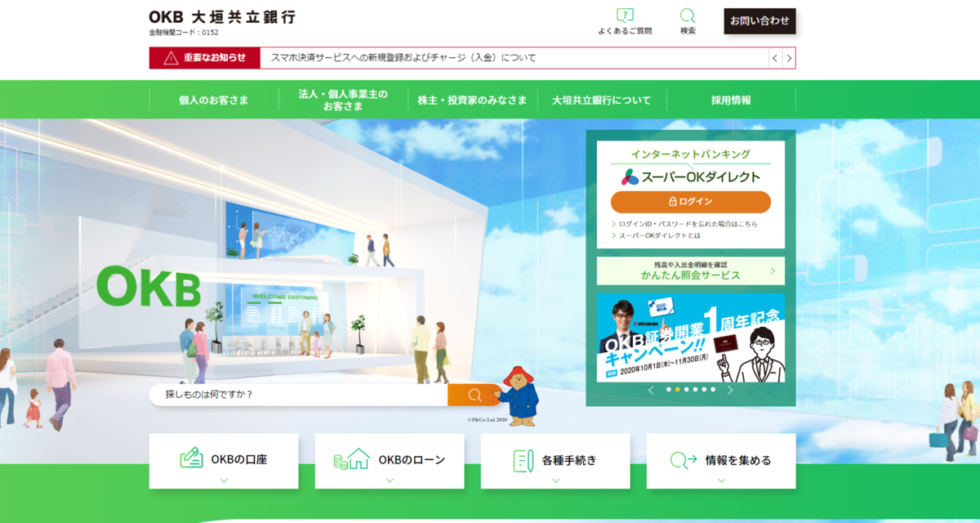Click the OKBの口座 passbook icon

point(192,458)
